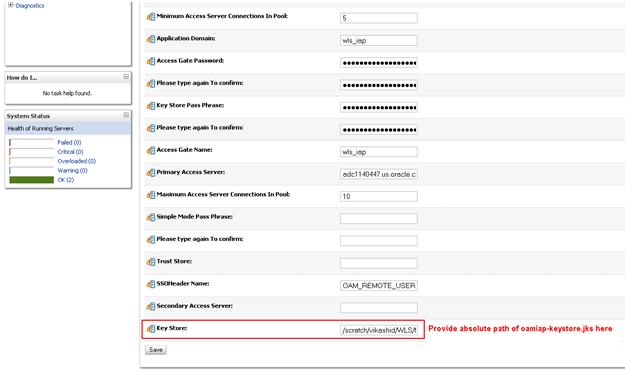The height and width of the screenshot is (370, 625).
Task: Click the Trust Store label text
Action: click(174, 261)
